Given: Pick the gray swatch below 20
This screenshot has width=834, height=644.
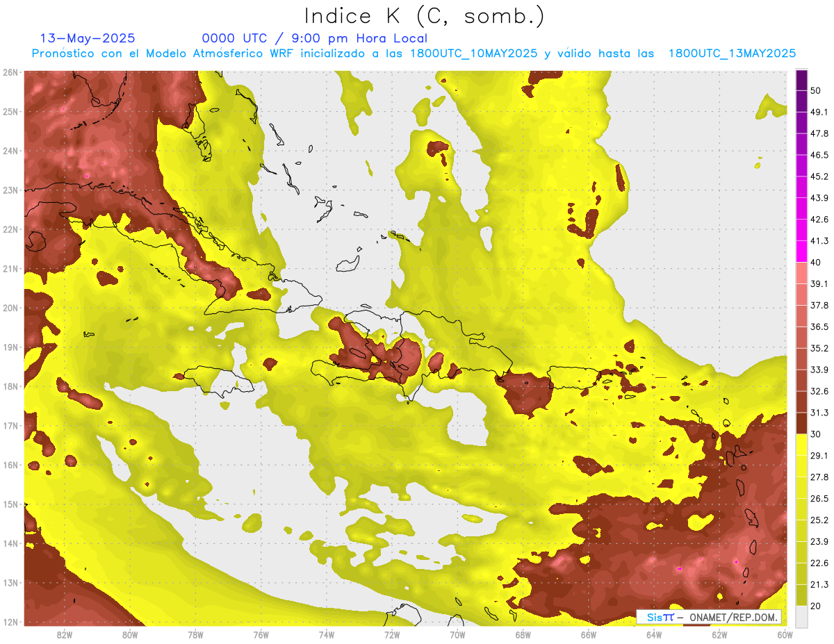Looking at the screenshot, I should (x=801, y=616).
